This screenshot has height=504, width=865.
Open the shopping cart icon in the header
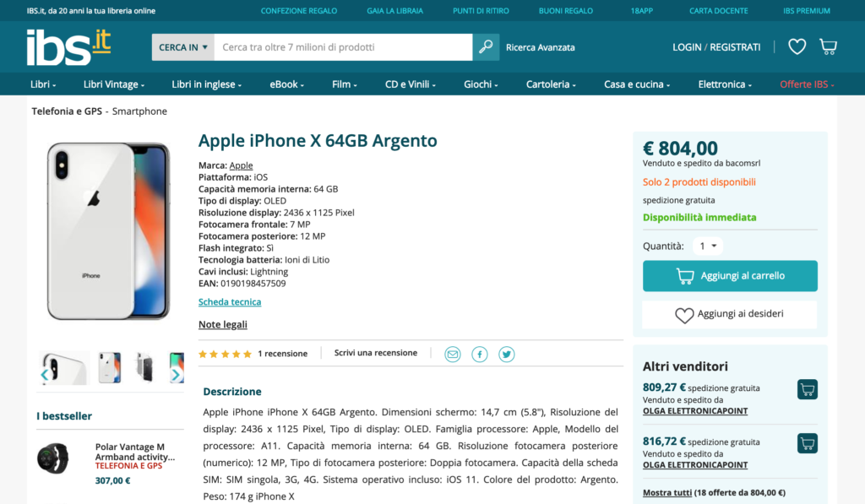pos(828,46)
